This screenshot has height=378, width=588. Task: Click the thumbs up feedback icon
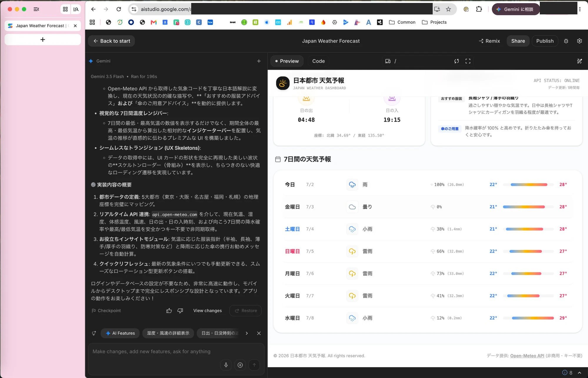[169, 311]
